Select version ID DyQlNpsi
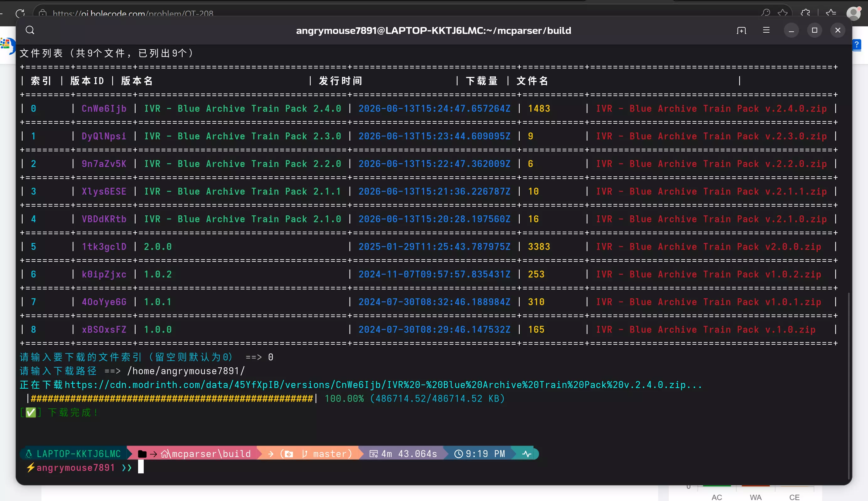This screenshot has width=868, height=501. coord(104,136)
